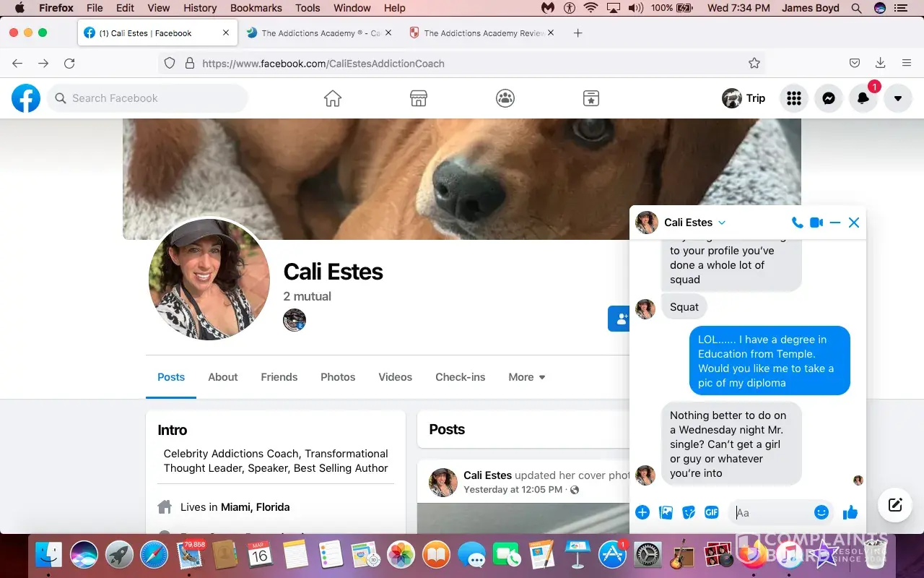Image resolution: width=924 pixels, height=578 pixels.
Task: Minimize the Cali Estes chat window
Action: [835, 223]
